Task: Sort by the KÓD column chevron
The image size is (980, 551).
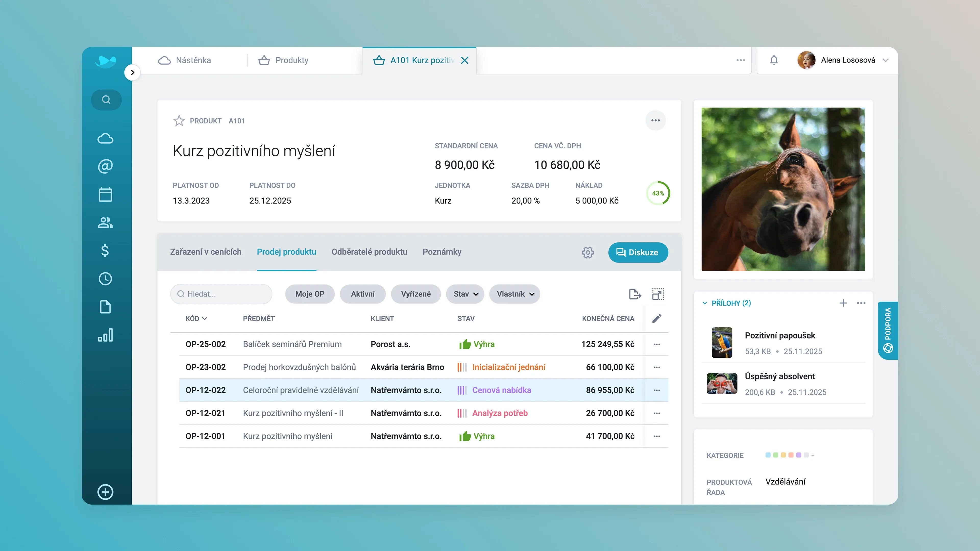Action: point(205,319)
